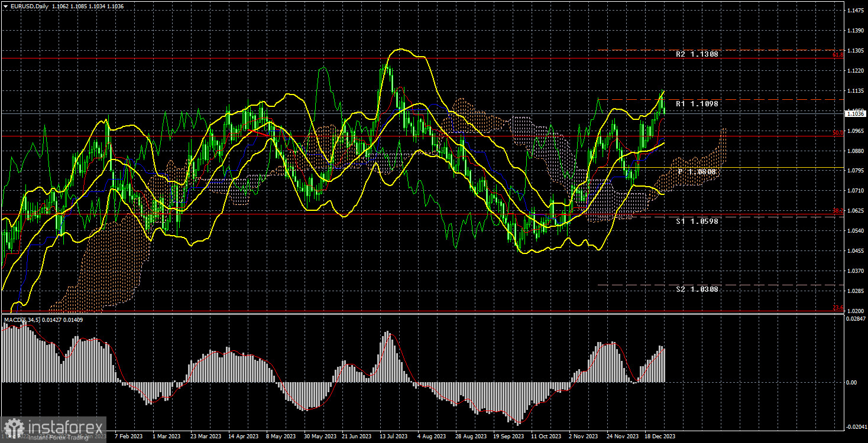Click the 18 Dec 2023 date label

click(x=660, y=437)
